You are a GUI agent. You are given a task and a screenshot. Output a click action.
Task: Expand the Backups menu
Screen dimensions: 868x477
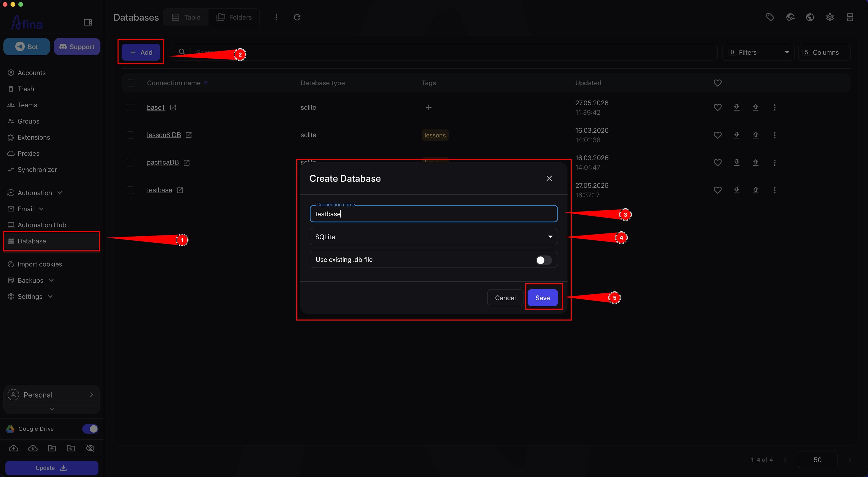coord(30,280)
